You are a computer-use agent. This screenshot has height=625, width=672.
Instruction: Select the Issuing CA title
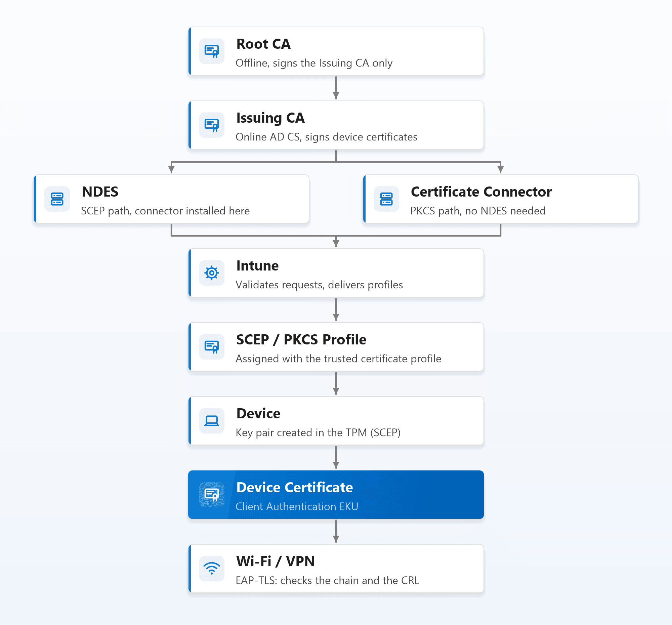[270, 118]
